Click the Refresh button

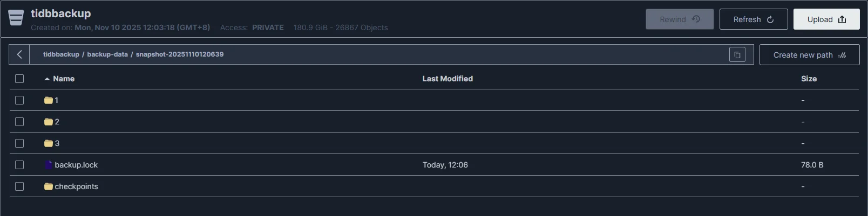click(754, 19)
